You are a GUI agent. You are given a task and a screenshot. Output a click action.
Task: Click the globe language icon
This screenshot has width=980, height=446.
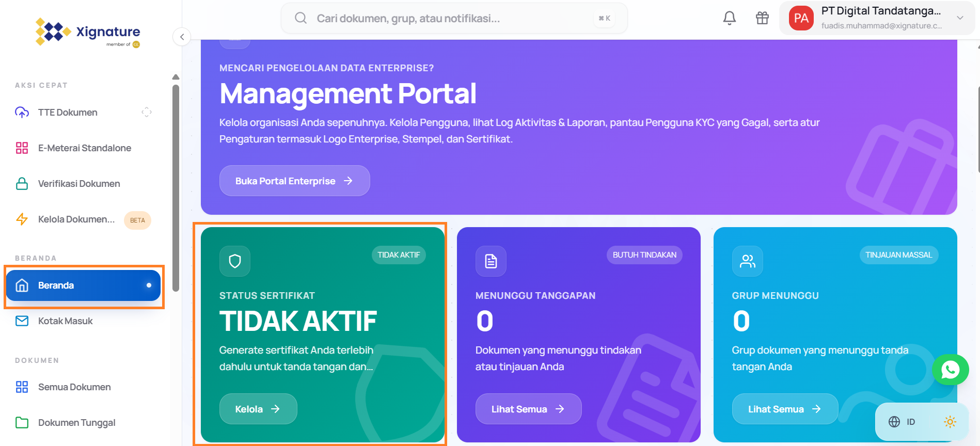point(894,422)
